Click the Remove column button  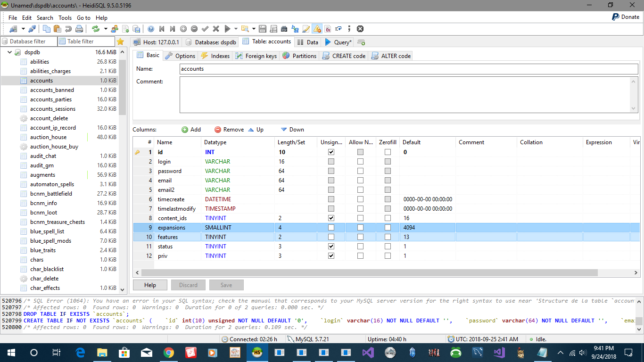point(229,130)
